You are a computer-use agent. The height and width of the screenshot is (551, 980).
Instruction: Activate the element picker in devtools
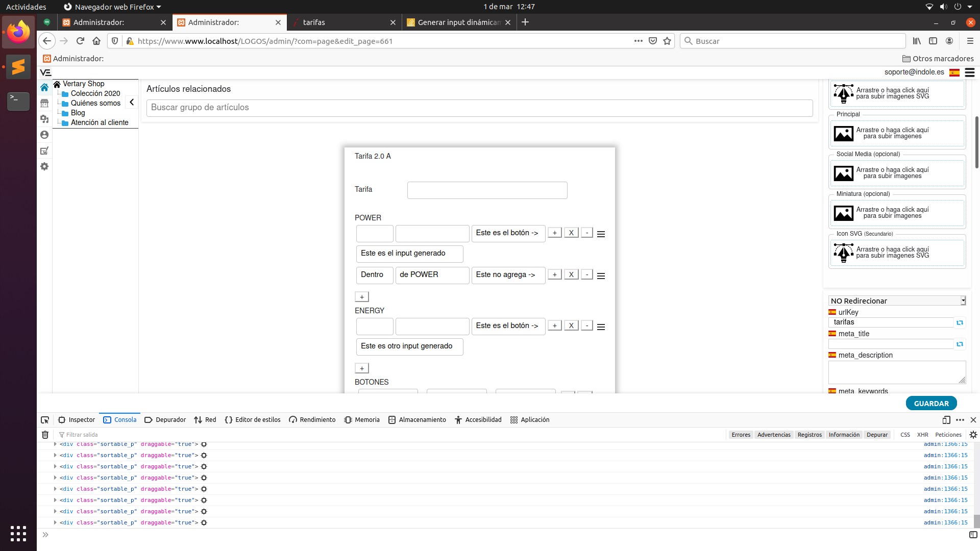click(x=45, y=420)
